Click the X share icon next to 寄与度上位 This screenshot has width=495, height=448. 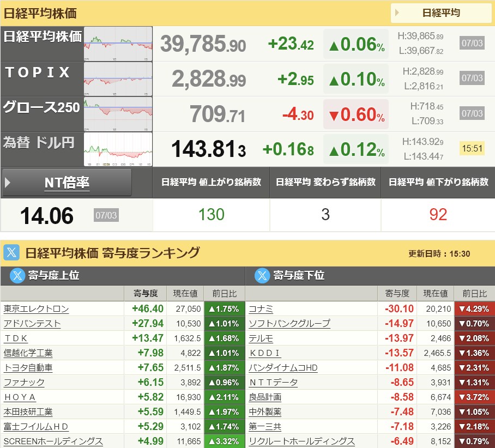click(x=17, y=276)
